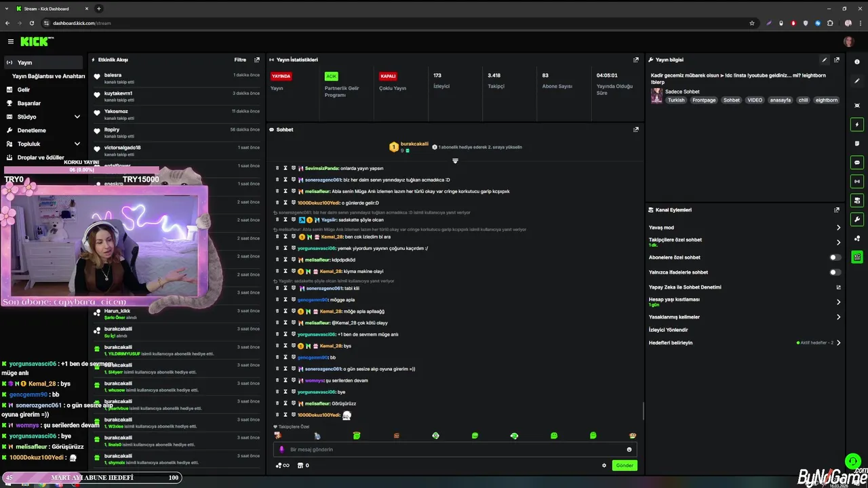868x488 pixels.
Task: Pop out the Yayın İstatistikleri panel
Action: (636, 60)
